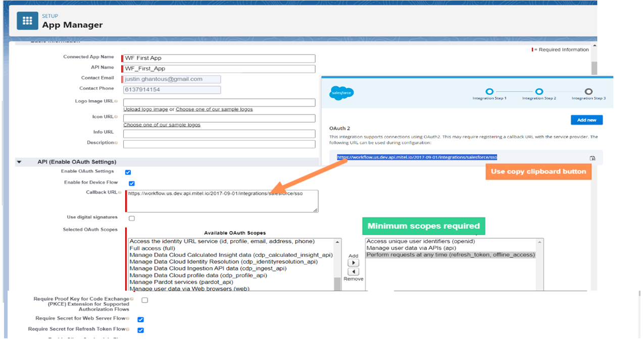Focus the Connected App Name field
The height and width of the screenshot is (340, 644).
click(219, 59)
